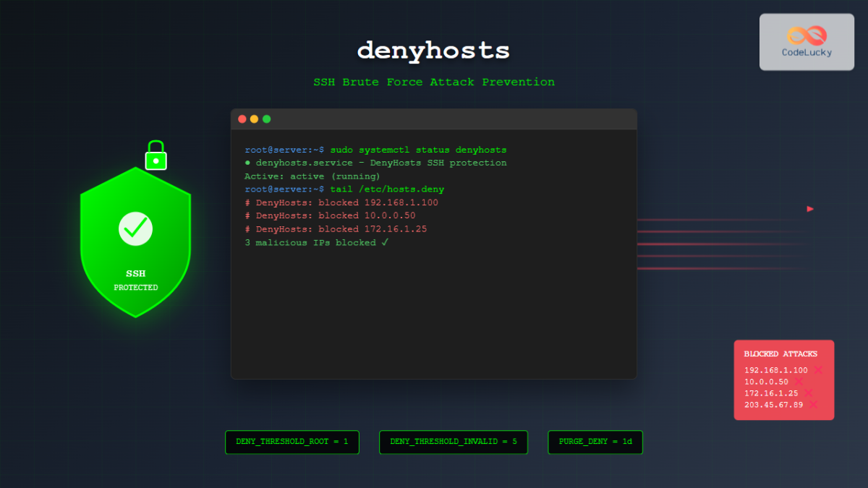
Task: Click the X icon beside 192.168.1.100
Action: pos(818,369)
